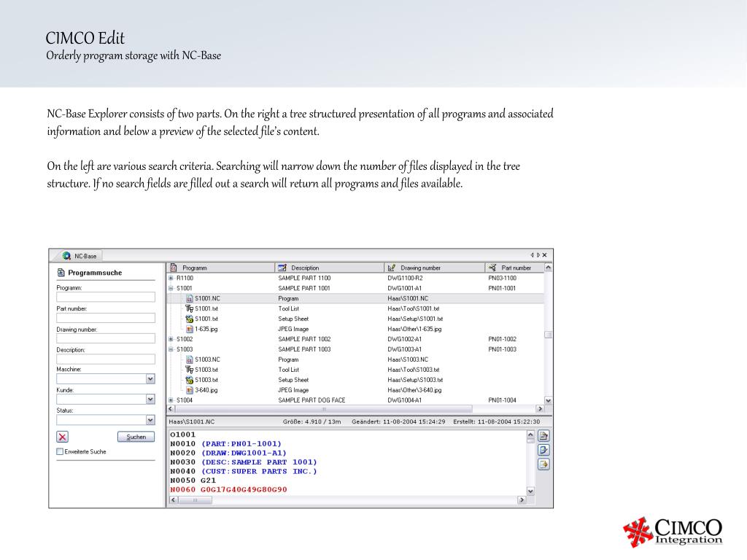747x560 pixels.
Task: Focus the Programm search field
Action: coord(106,297)
